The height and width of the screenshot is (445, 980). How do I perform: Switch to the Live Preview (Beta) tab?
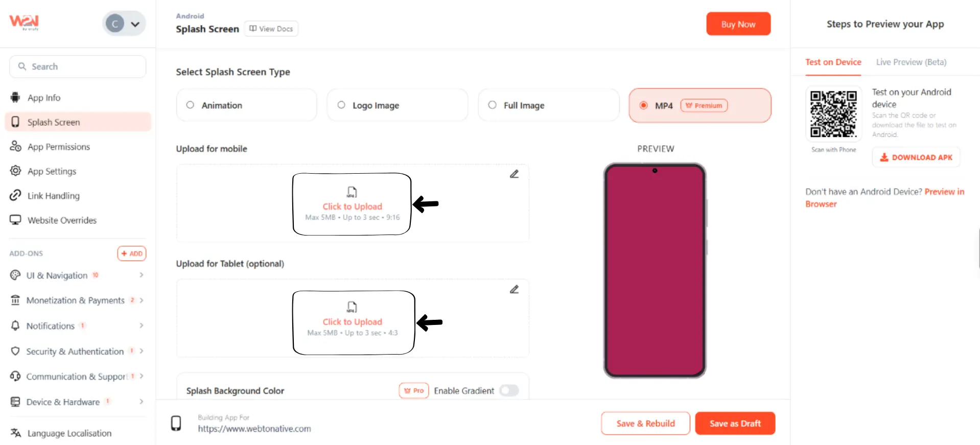[x=911, y=62]
